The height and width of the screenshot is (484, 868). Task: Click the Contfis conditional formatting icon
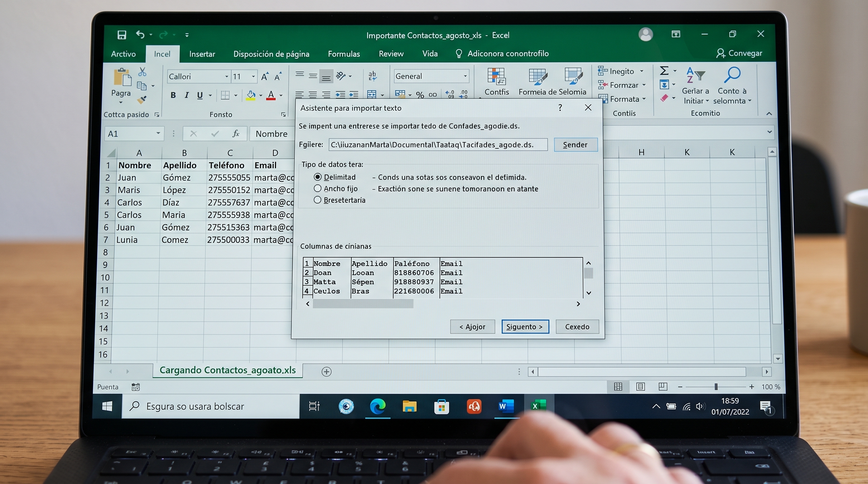(x=496, y=76)
